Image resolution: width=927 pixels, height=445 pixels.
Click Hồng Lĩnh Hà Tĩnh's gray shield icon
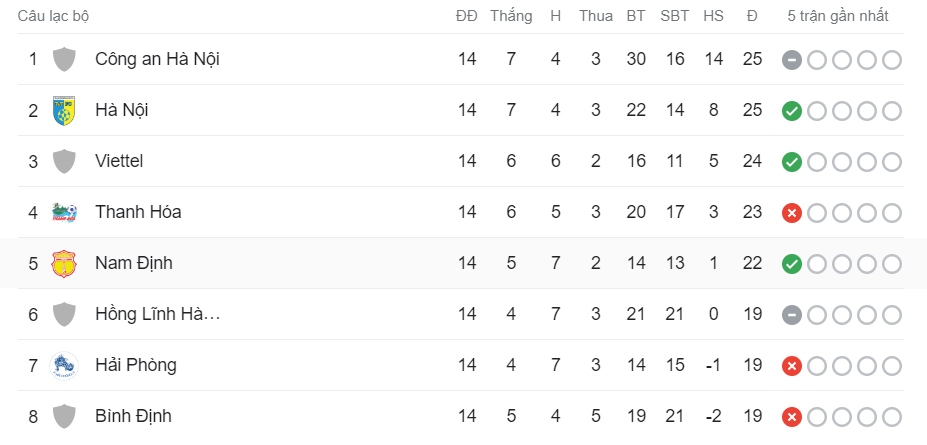[x=64, y=314]
